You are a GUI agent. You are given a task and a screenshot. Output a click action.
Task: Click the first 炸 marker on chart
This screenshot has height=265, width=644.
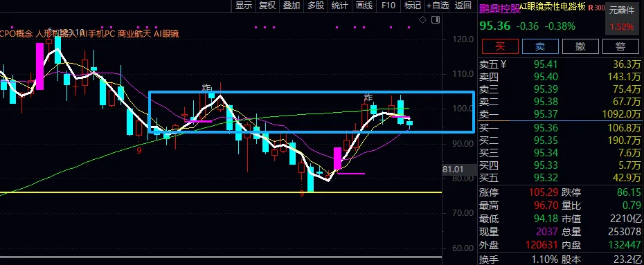[x=206, y=87]
